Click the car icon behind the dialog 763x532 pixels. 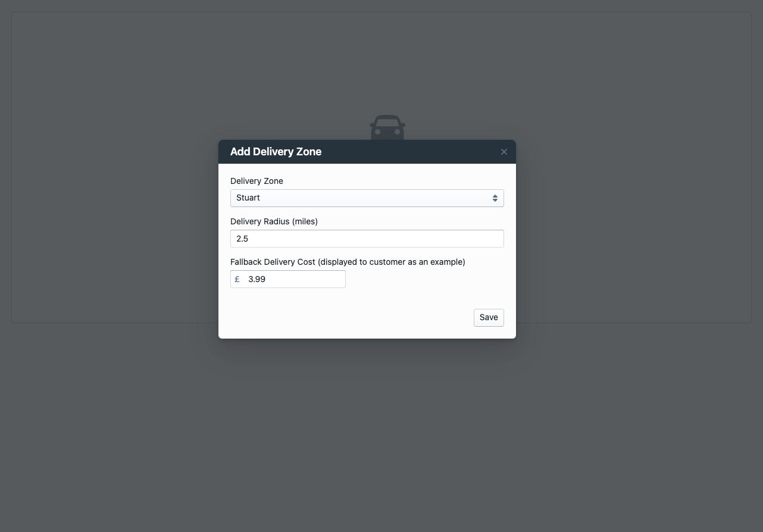coord(387,127)
